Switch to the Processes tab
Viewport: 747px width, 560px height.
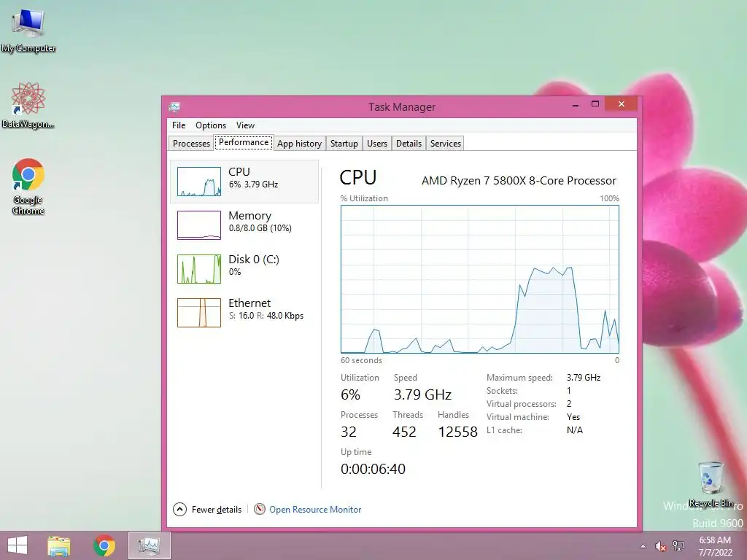[x=191, y=144]
